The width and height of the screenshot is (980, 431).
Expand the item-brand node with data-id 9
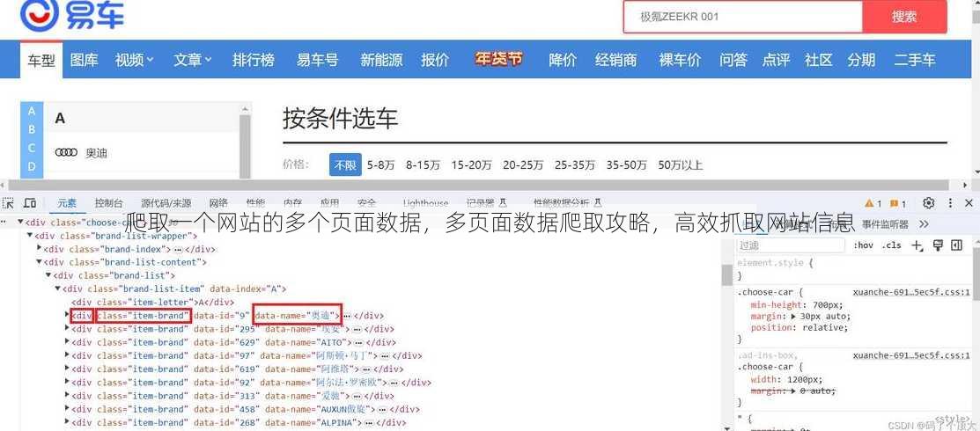click(68, 315)
